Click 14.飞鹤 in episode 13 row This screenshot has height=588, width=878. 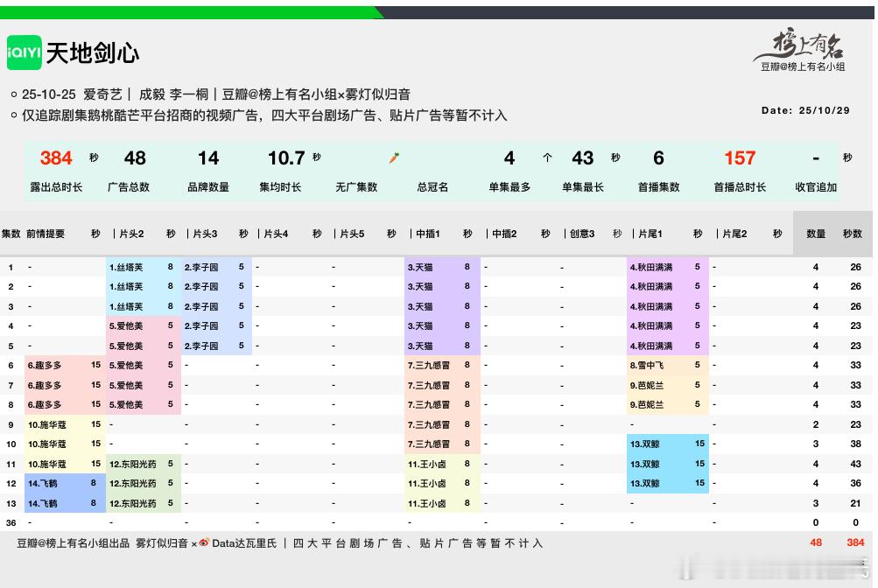(x=43, y=503)
